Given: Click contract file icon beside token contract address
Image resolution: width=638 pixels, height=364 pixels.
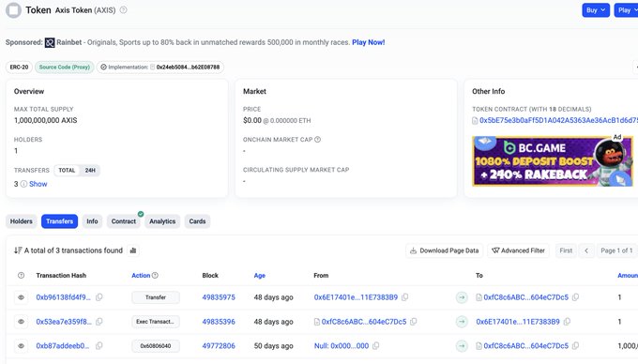Looking at the screenshot, I should (x=475, y=120).
